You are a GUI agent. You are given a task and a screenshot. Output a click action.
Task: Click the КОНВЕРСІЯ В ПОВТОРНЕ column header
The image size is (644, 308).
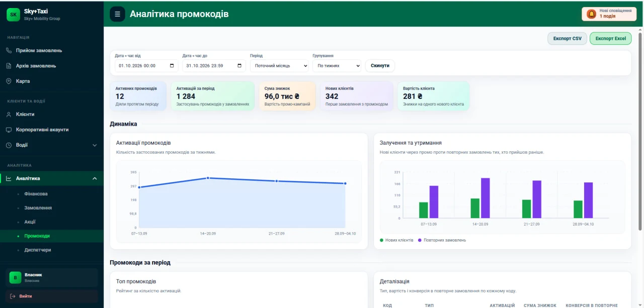[x=592, y=305]
